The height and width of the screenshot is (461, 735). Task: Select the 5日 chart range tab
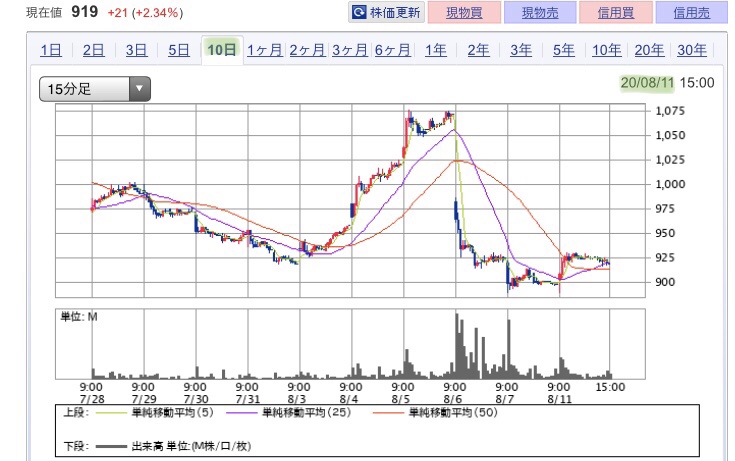pyautogui.click(x=179, y=50)
